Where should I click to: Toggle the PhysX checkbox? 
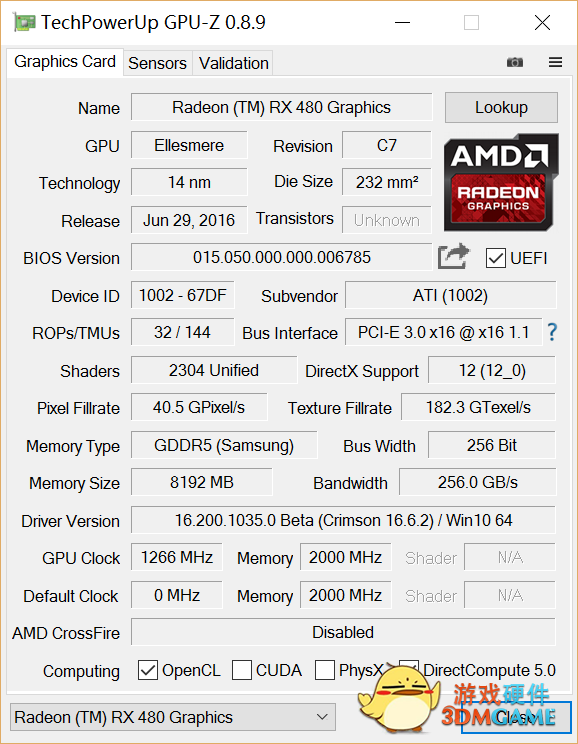[325, 670]
